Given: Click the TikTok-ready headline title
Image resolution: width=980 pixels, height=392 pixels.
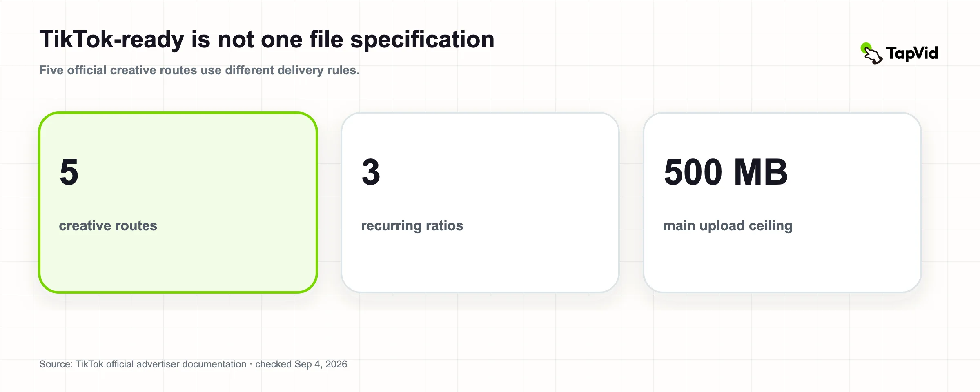Looking at the screenshot, I should point(267,40).
